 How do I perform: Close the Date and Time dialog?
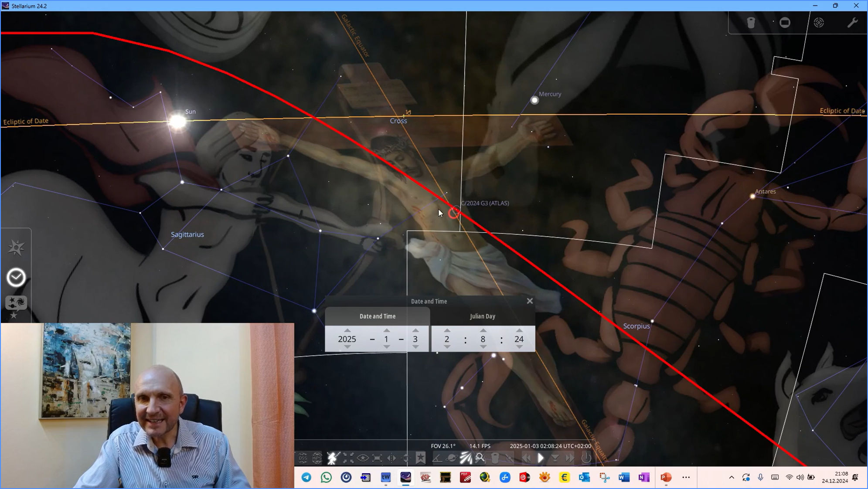tap(530, 301)
